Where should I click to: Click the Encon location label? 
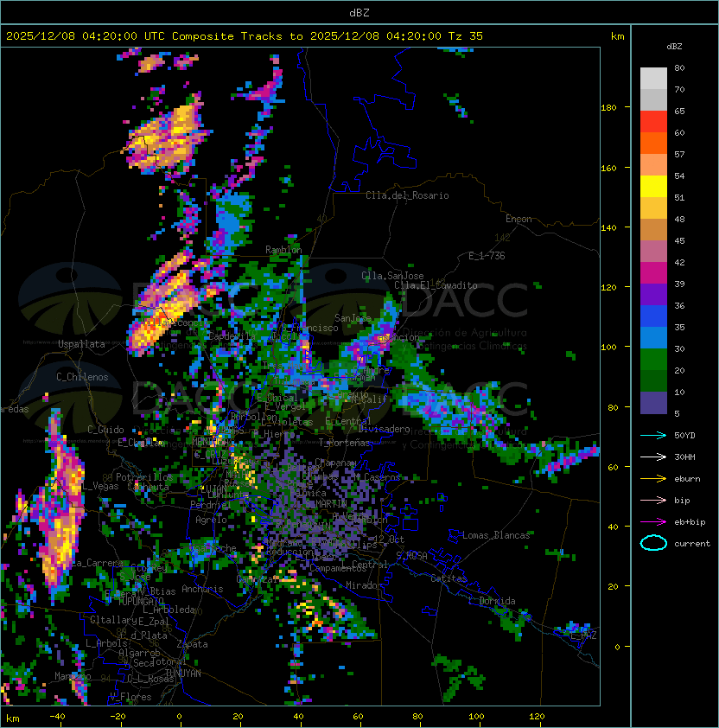click(x=519, y=219)
